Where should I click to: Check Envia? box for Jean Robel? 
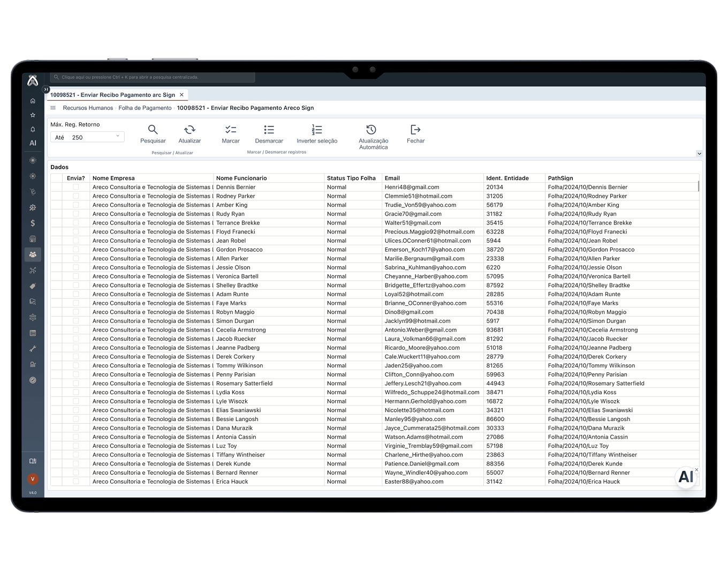pos(76,241)
